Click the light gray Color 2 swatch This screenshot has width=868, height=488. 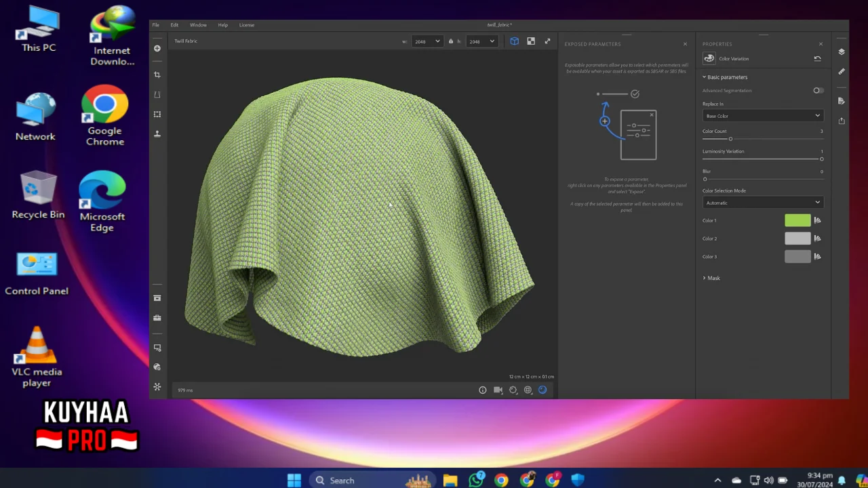pyautogui.click(x=797, y=239)
